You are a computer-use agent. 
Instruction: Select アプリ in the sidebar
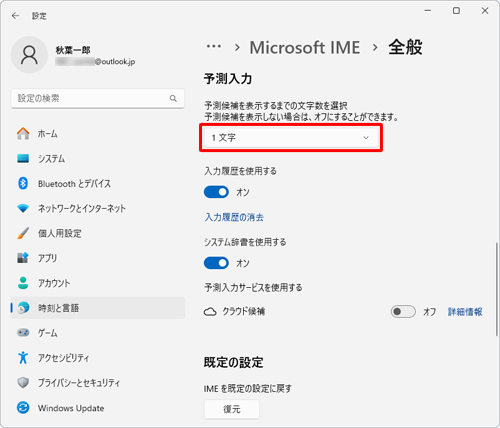[x=98, y=258]
